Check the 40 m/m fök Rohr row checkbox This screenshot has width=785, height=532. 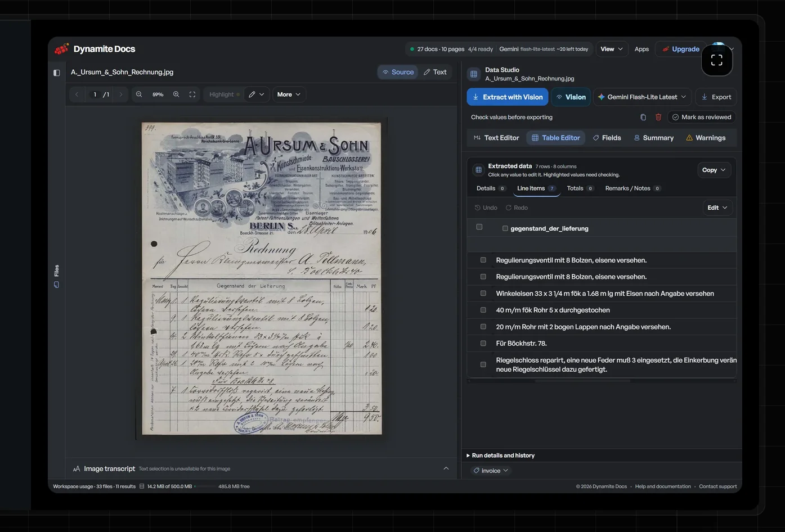pos(483,310)
